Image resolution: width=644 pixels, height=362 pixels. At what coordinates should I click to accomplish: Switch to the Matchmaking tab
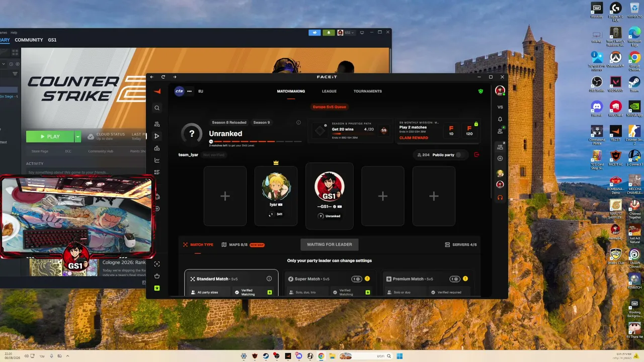(291, 92)
